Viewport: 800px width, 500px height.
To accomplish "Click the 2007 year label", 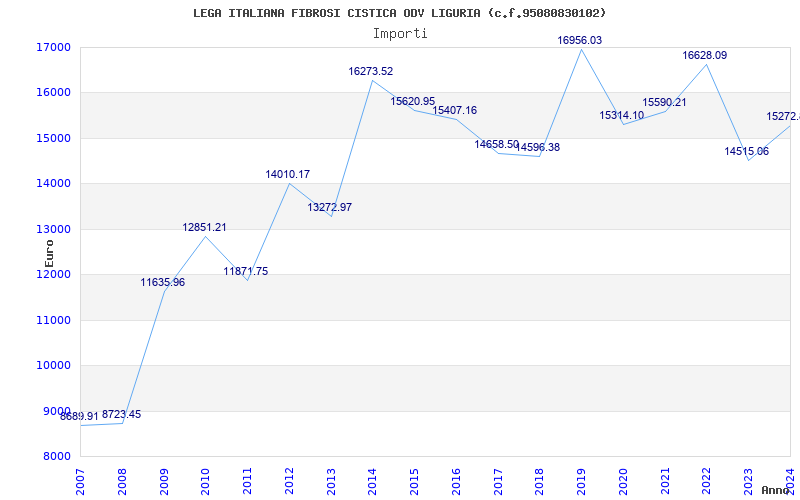I will [x=80, y=482].
